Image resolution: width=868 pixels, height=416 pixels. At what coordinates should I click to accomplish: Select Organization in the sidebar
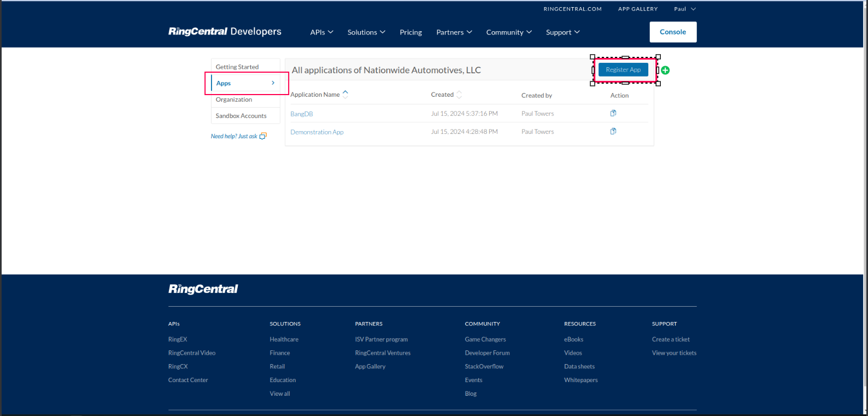point(245,99)
